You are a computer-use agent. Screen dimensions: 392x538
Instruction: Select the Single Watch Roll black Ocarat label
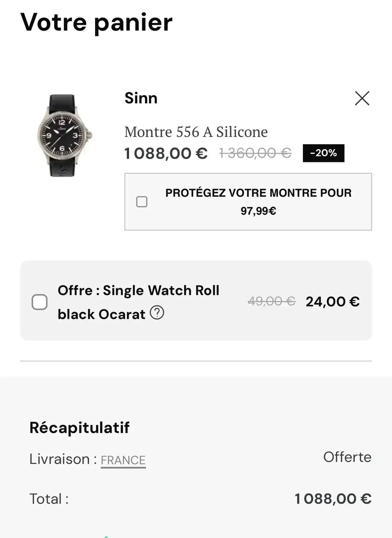pyautogui.click(x=138, y=302)
